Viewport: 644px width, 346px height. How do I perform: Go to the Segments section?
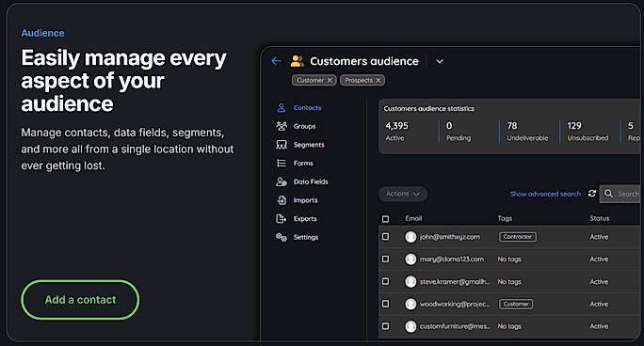(x=309, y=145)
